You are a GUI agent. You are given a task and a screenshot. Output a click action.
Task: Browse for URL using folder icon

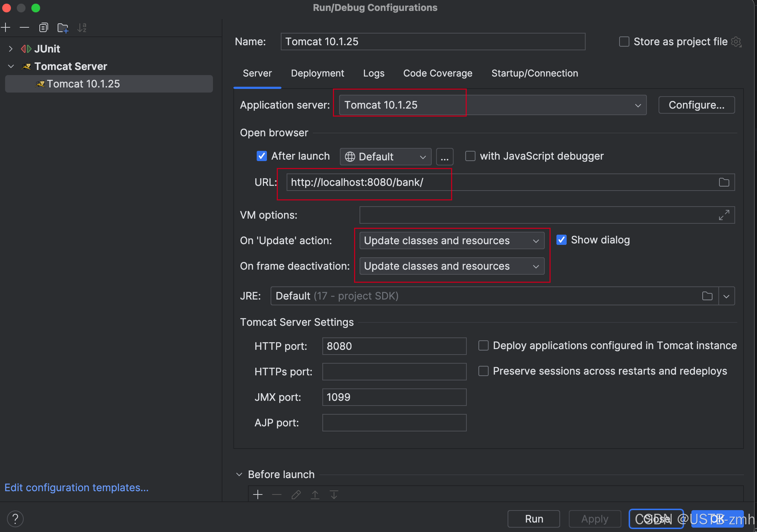point(724,182)
